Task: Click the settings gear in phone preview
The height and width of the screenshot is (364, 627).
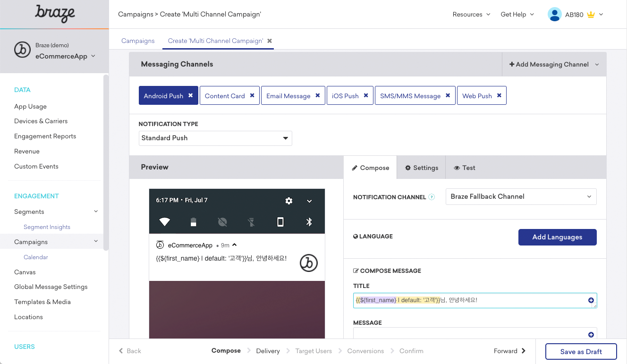Action: coord(289,201)
